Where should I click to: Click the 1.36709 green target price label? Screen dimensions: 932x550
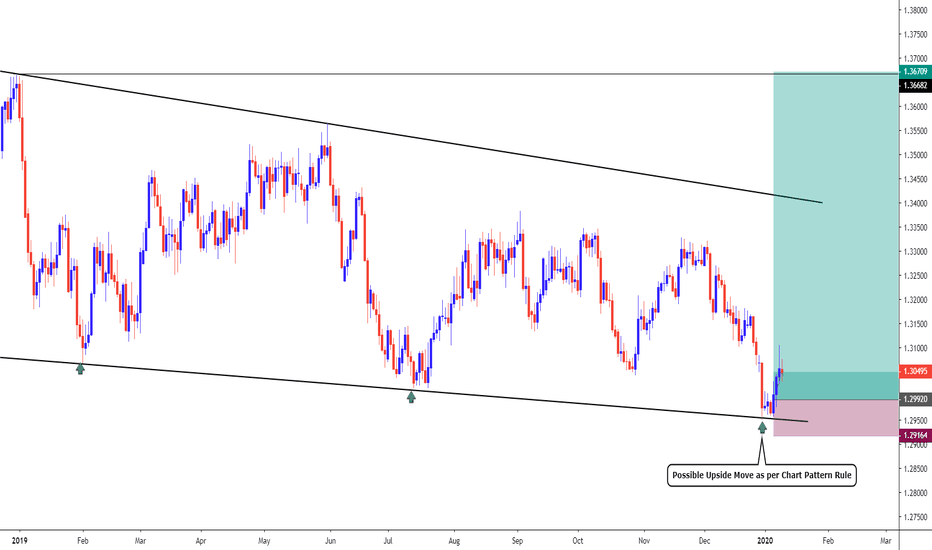914,72
